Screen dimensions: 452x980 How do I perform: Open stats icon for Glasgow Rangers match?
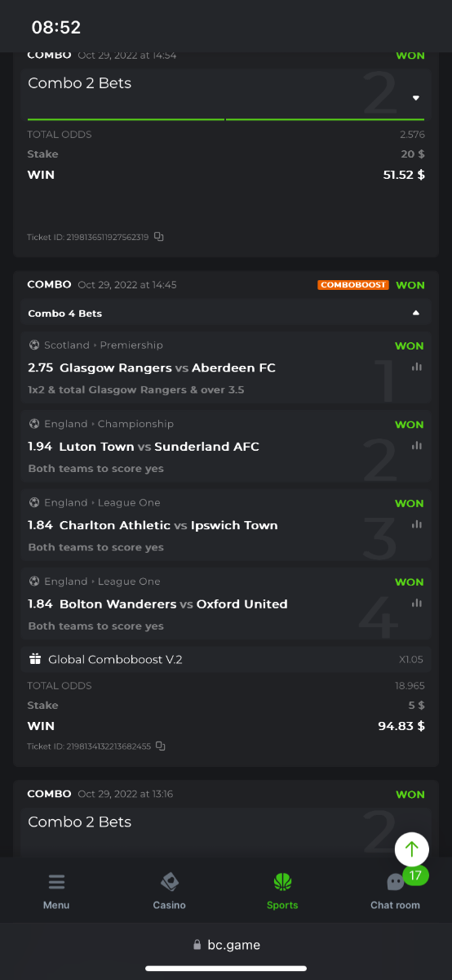point(417,367)
